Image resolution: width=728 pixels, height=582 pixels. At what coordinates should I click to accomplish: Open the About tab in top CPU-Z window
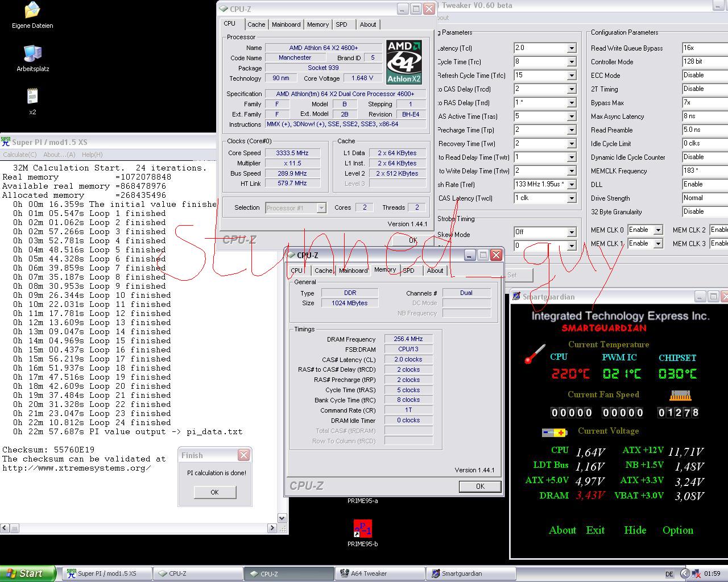click(x=368, y=24)
